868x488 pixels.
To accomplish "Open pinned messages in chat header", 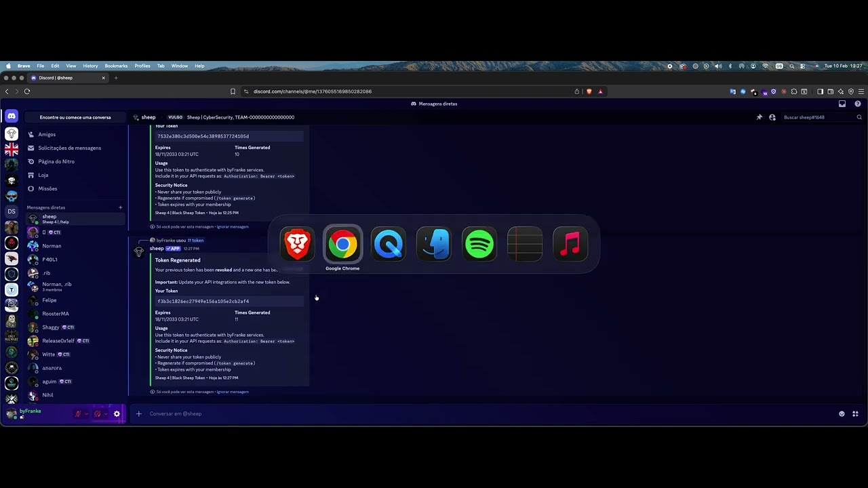I will (x=759, y=117).
